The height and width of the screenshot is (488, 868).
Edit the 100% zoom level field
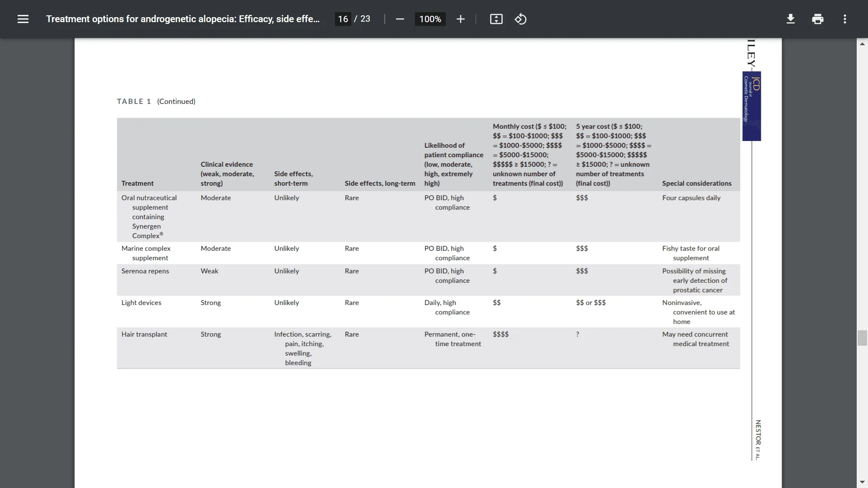(430, 19)
